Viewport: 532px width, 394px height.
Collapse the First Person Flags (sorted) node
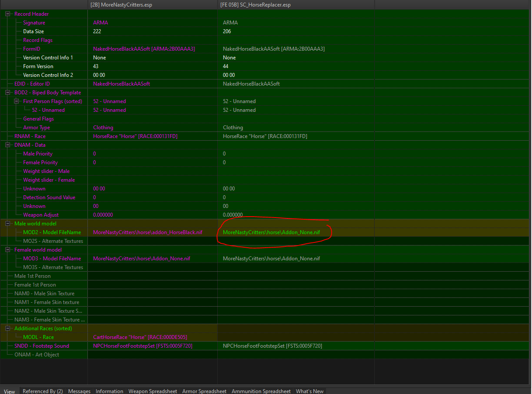pos(17,101)
